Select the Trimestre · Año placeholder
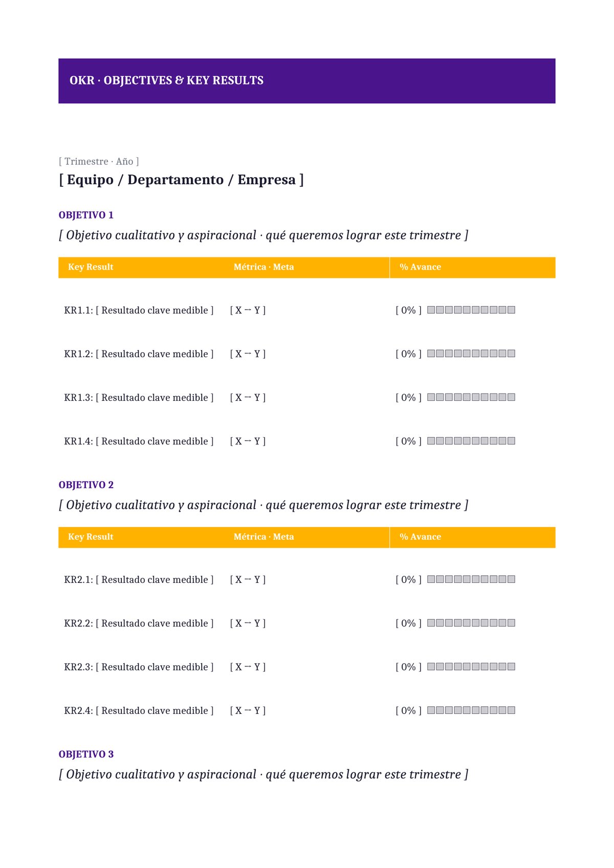This screenshot has width=614, height=868. click(99, 161)
